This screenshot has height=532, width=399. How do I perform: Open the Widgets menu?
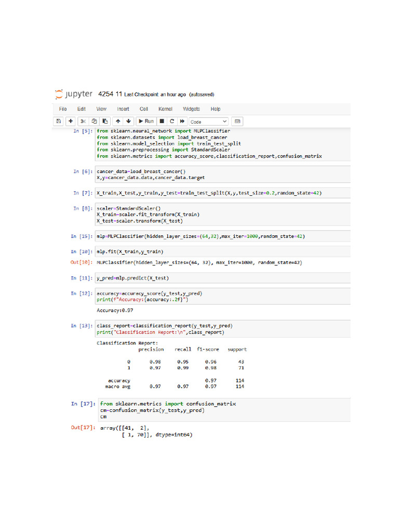pyautogui.click(x=191, y=109)
